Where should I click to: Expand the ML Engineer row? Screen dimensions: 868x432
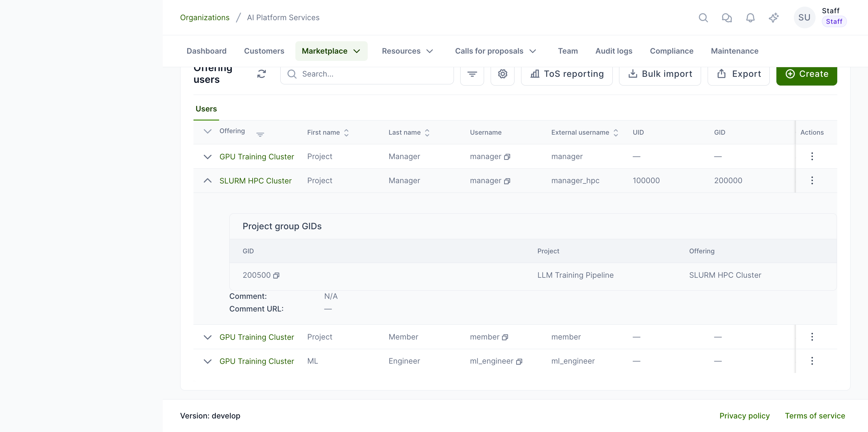click(208, 362)
